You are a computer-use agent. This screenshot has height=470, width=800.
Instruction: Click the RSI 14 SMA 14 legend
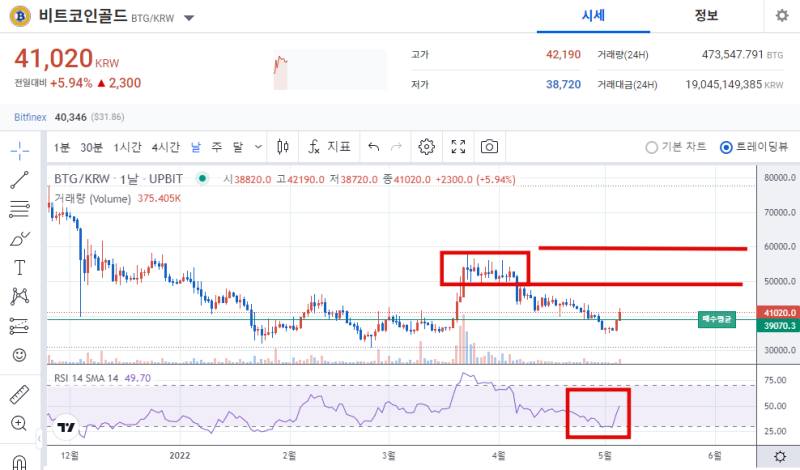(86, 378)
